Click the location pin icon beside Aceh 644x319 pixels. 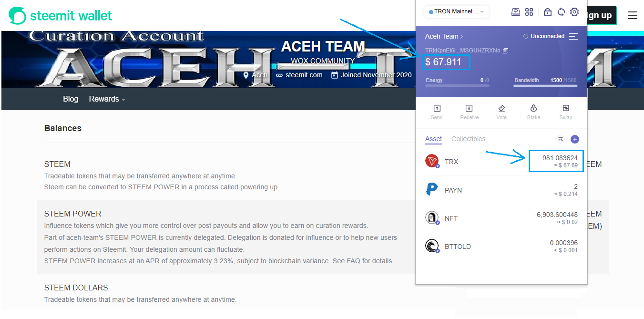(x=246, y=75)
